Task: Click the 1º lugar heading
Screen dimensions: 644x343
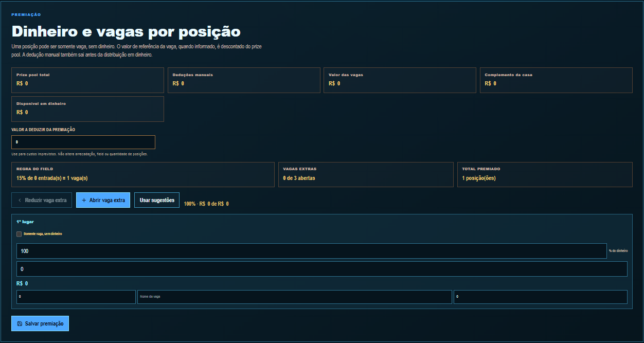Action: coord(25,222)
